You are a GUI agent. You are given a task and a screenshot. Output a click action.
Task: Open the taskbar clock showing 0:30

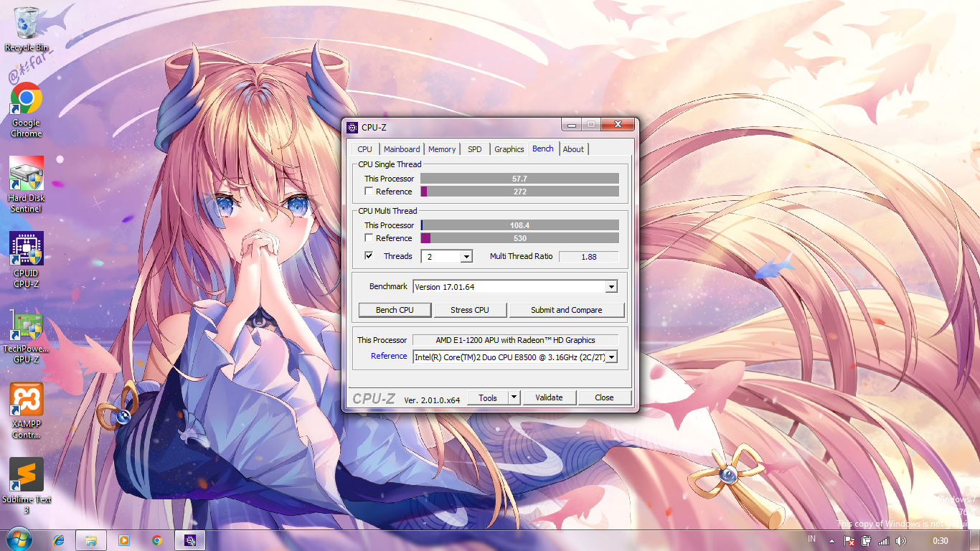point(940,541)
